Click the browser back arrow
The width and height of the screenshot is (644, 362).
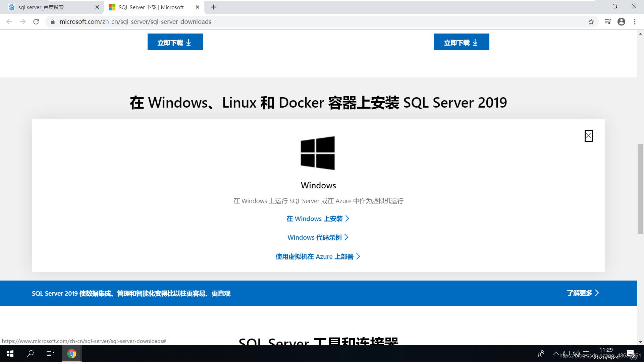(9, 21)
